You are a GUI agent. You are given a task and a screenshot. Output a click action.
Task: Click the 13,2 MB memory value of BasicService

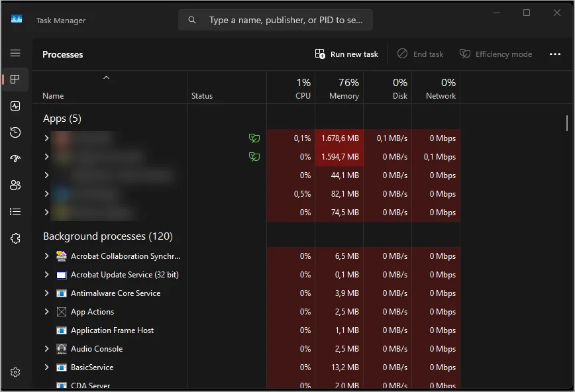(345, 367)
